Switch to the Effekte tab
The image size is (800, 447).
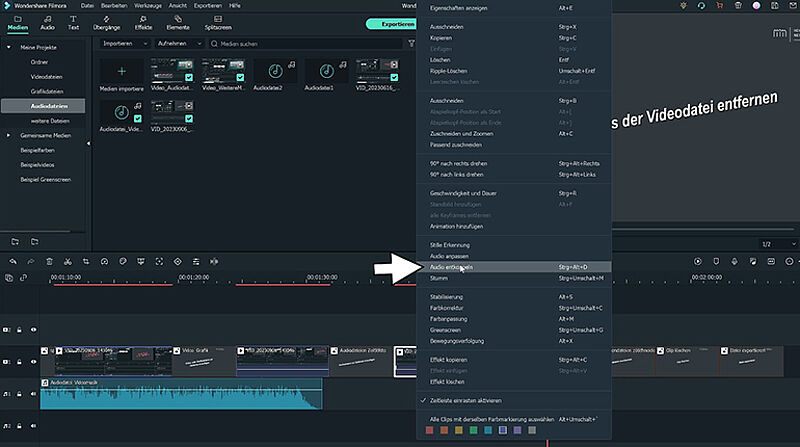[x=143, y=23]
